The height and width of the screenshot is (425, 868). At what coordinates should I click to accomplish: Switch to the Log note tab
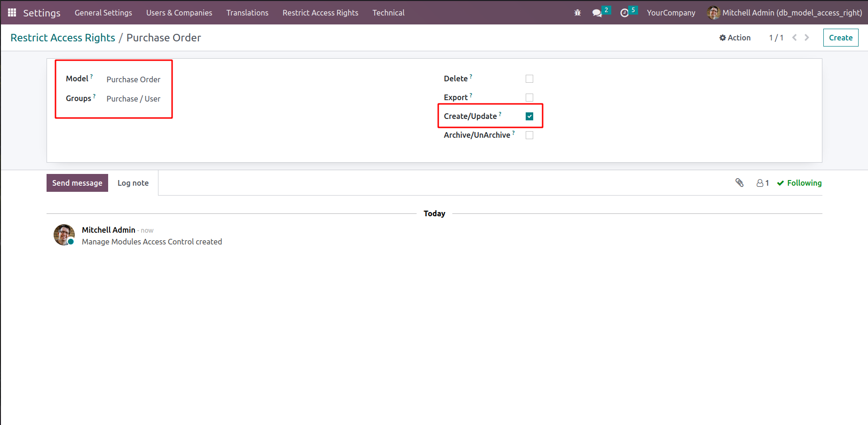coord(133,183)
